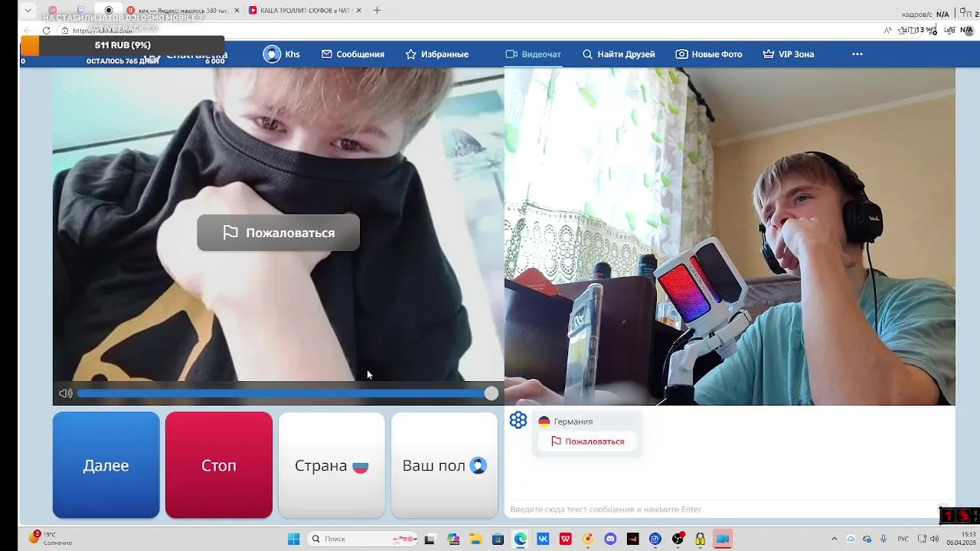Open Discord from the taskbar
The height and width of the screenshot is (551, 980).
coord(610,539)
